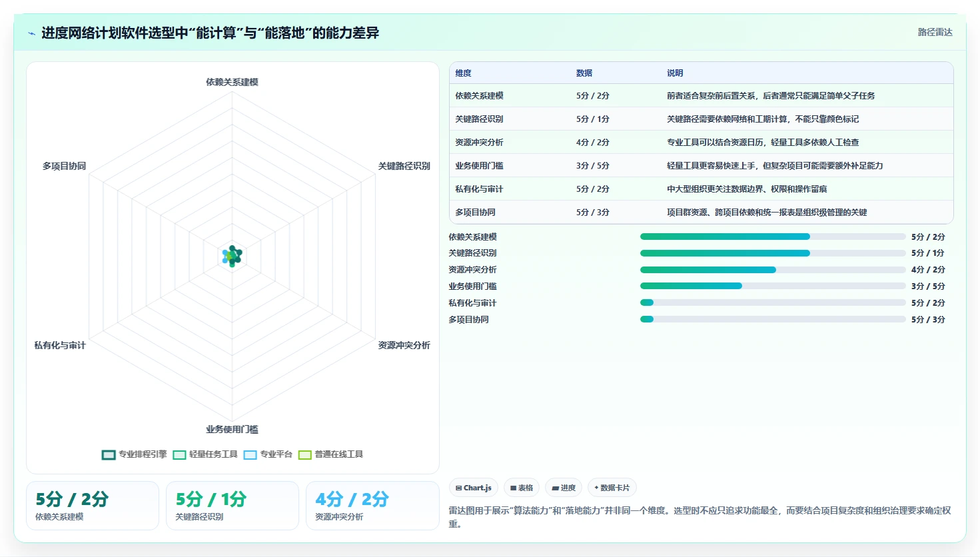980x557 pixels.
Task: Click the 依赖关系建模 radar axis label
Action: (x=232, y=82)
